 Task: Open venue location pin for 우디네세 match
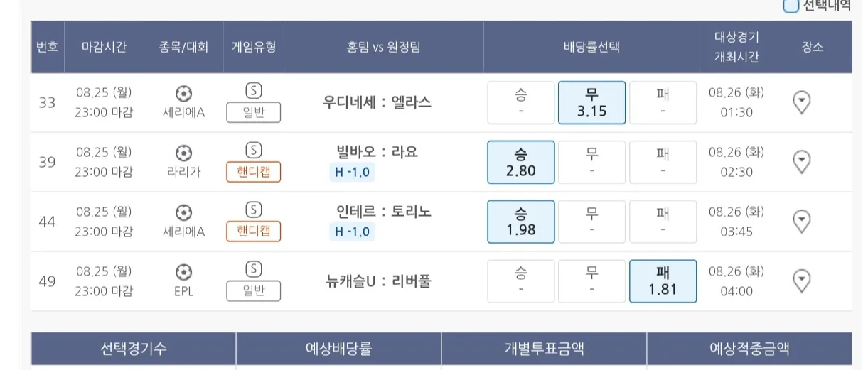(x=801, y=103)
